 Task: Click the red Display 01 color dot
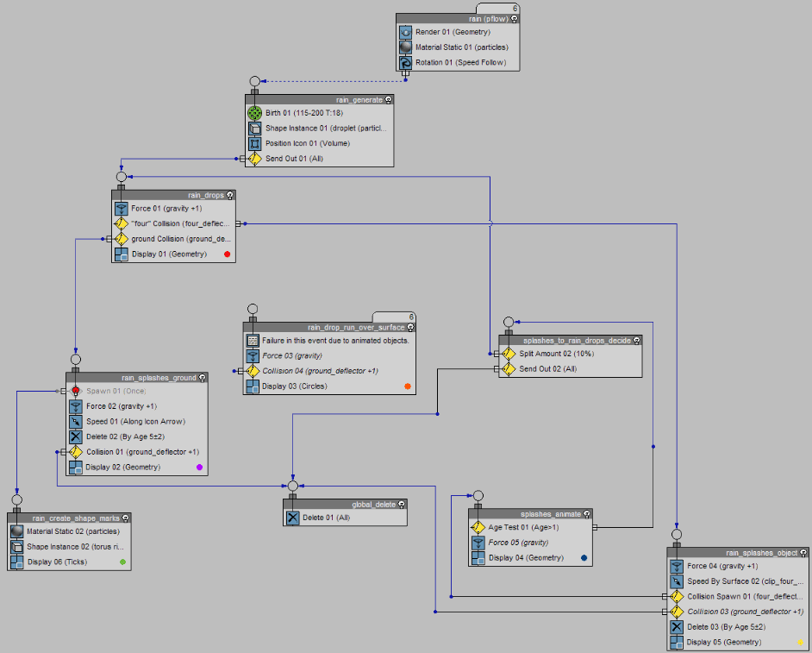click(227, 254)
